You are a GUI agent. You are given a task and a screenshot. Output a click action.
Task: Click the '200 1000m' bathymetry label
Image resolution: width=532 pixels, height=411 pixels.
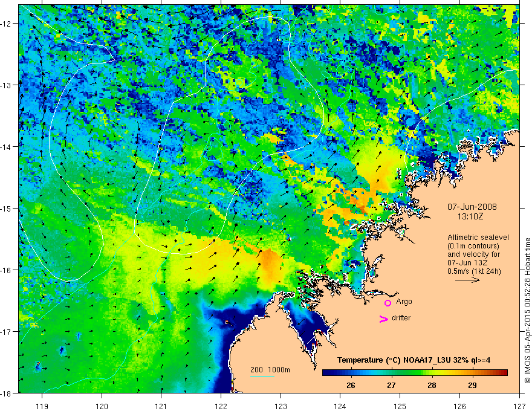(x=270, y=370)
